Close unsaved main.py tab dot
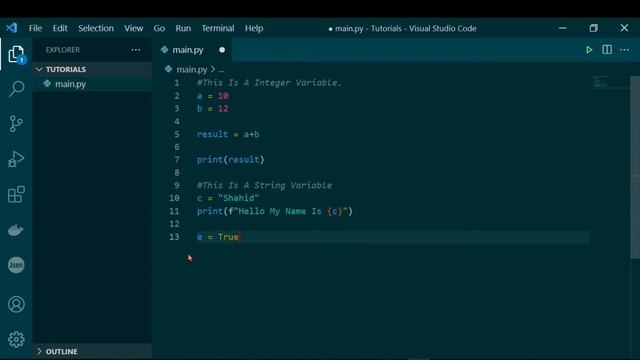The image size is (640, 360). click(x=222, y=50)
